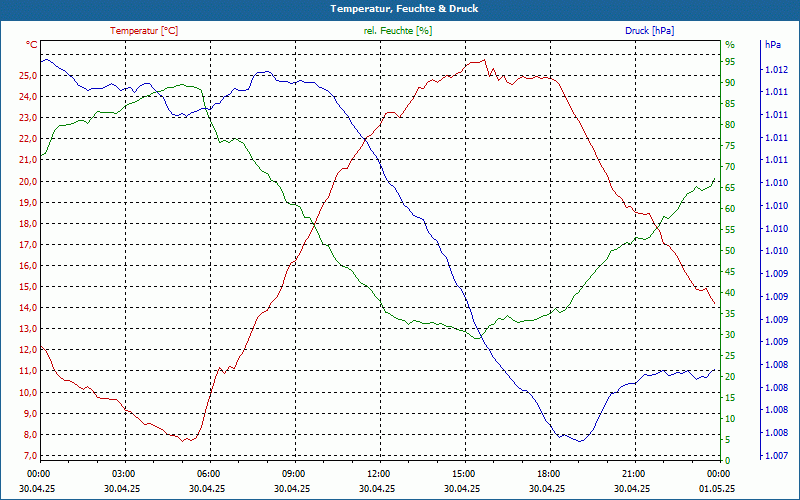
Task: Click the green 25 humidity axis value
Action: [x=730, y=356]
